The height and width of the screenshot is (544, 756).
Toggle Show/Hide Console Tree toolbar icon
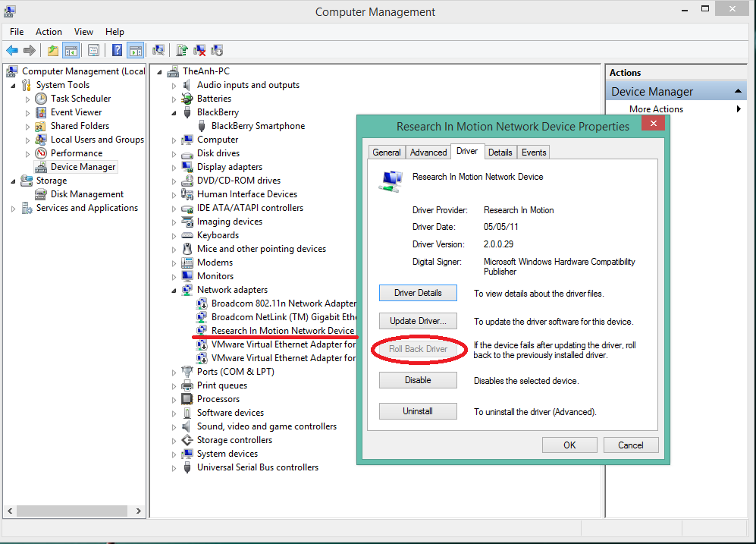coord(71,50)
